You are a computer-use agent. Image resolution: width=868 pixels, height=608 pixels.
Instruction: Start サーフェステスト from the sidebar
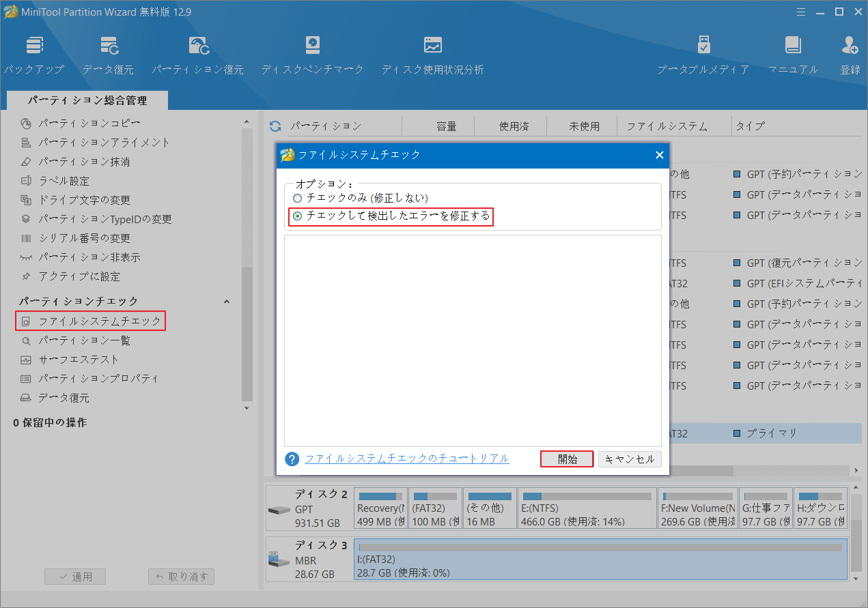click(70, 359)
